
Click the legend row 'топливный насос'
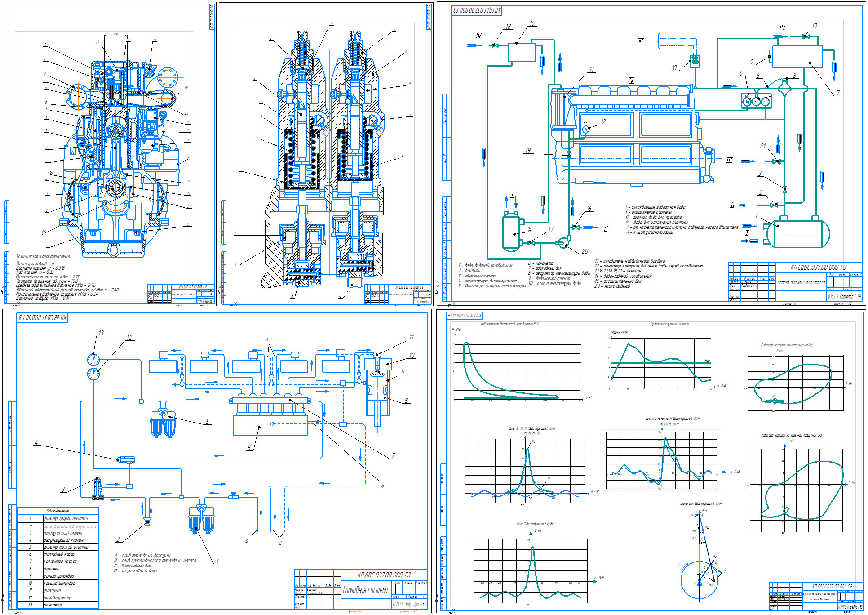(58, 554)
